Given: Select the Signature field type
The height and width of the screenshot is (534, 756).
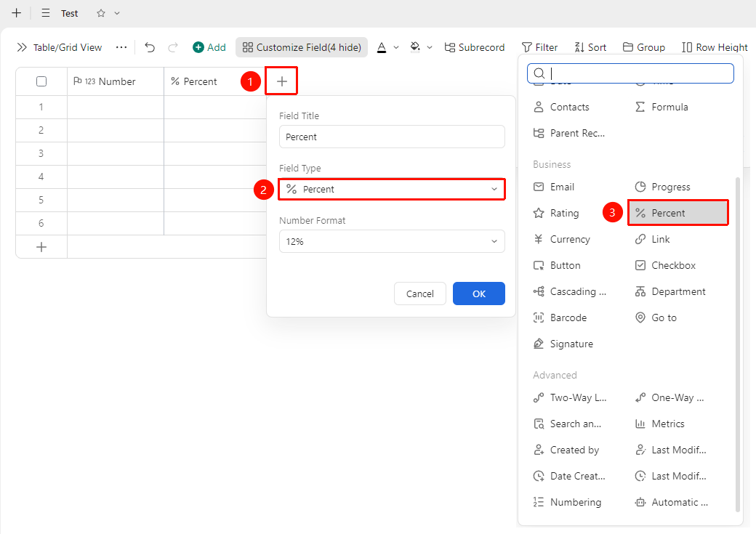Looking at the screenshot, I should tap(563, 344).
